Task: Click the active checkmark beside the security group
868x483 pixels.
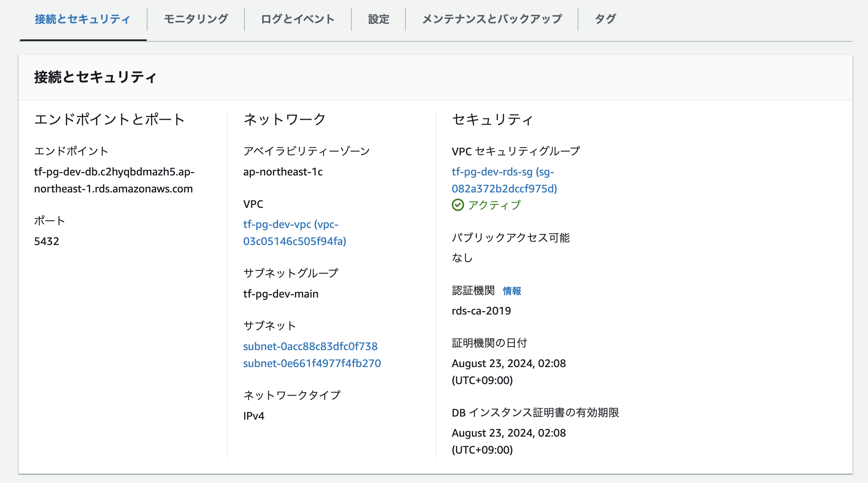Action: [x=458, y=206]
